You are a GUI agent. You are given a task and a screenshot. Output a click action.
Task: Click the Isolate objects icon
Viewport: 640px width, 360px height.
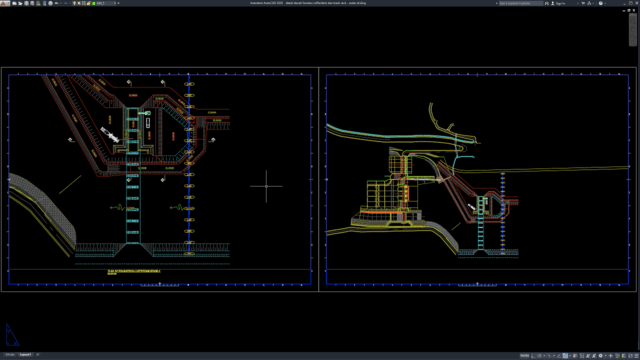617,356
